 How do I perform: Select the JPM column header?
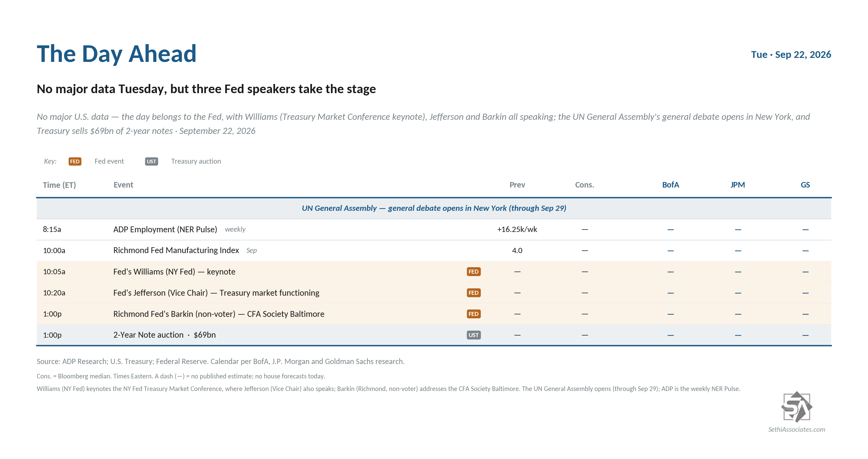[738, 184]
